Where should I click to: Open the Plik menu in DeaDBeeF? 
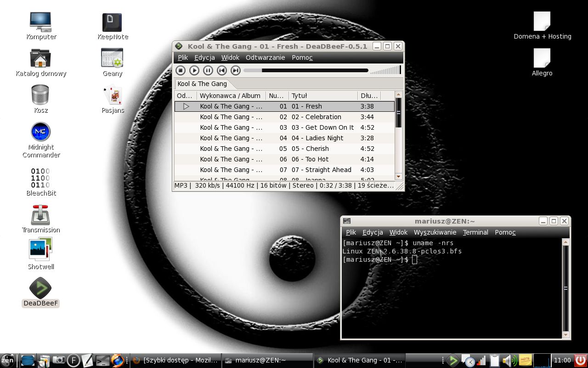(183, 57)
